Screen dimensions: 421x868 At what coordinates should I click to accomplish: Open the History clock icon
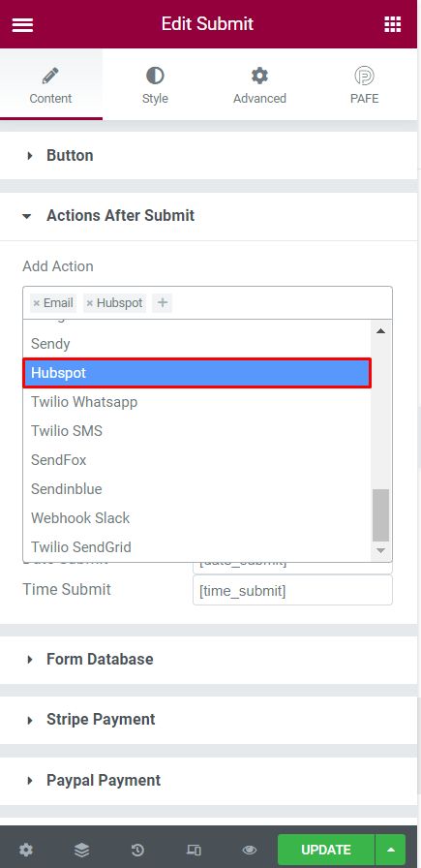point(137,850)
